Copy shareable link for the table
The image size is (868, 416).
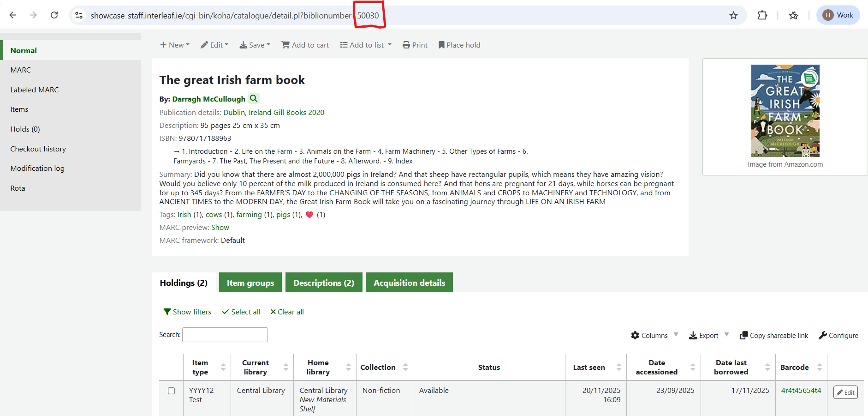pyautogui.click(x=774, y=335)
